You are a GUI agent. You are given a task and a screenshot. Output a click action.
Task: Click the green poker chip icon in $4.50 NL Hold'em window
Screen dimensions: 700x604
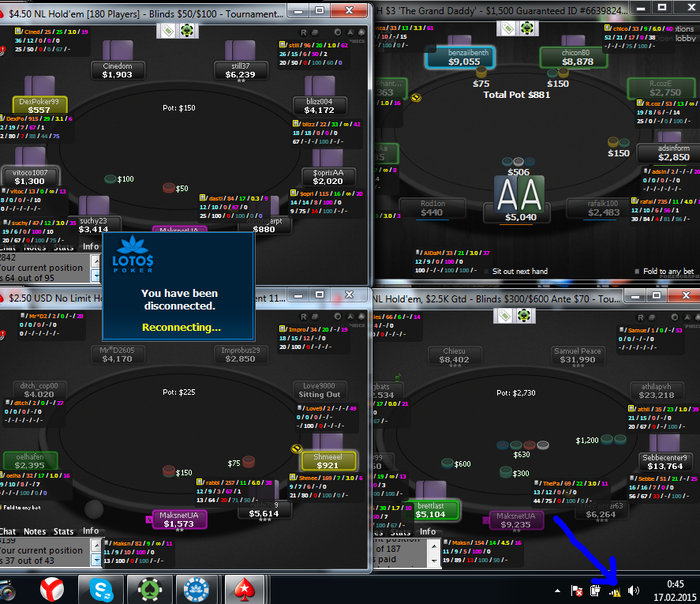click(x=187, y=30)
